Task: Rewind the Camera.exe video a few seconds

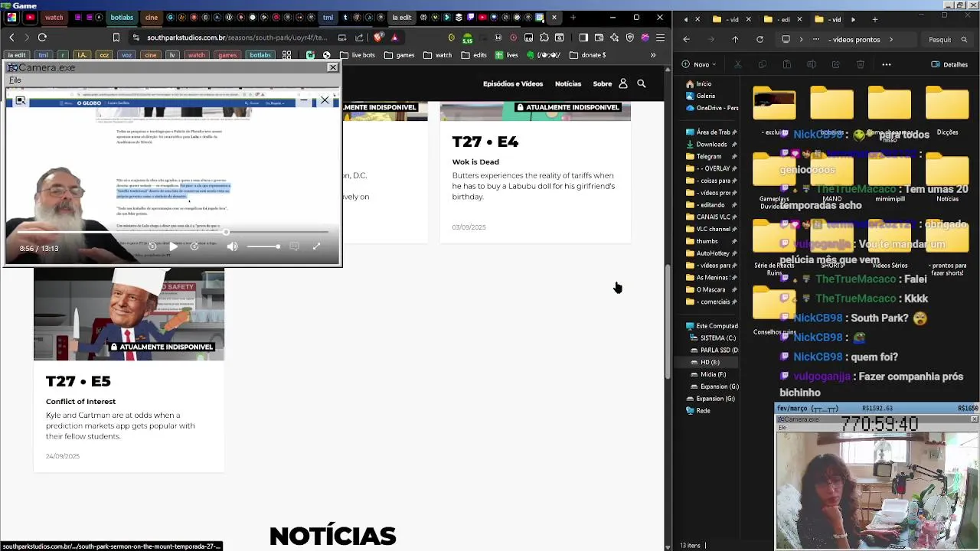Action: [x=152, y=246]
